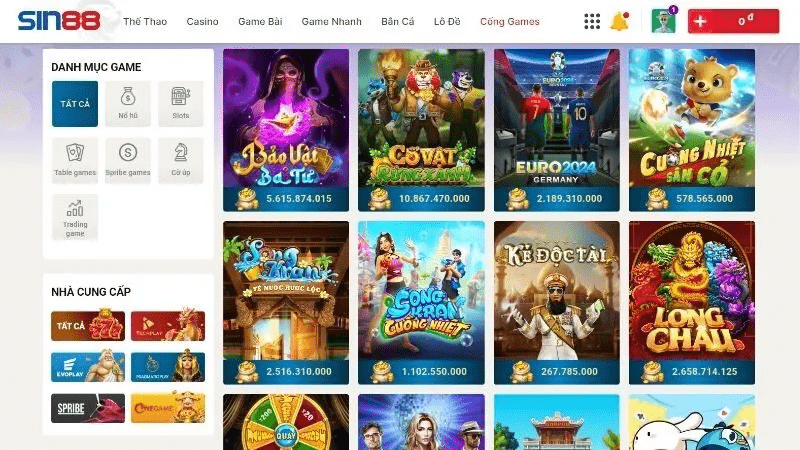Open the apps grid icon
This screenshot has width=800, height=450.
pos(592,21)
